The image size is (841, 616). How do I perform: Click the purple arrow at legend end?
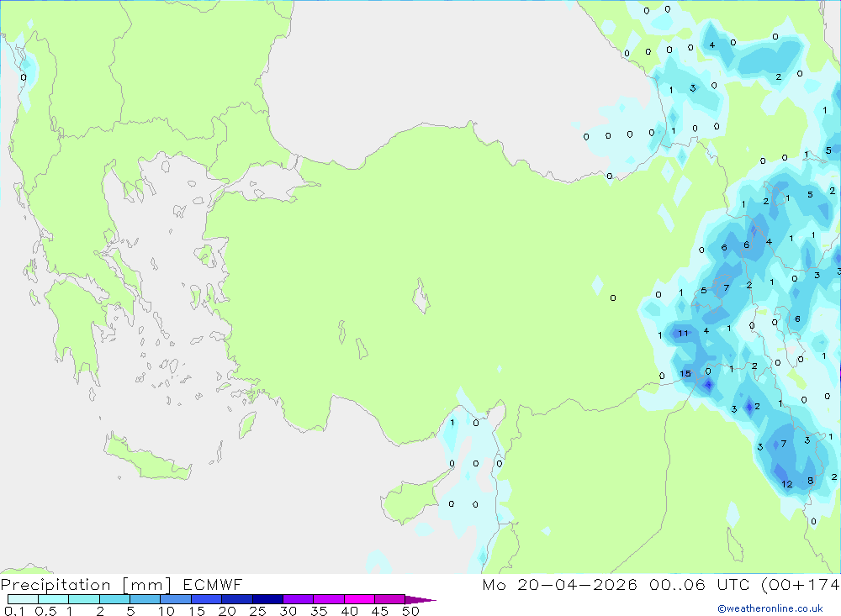tap(420, 600)
